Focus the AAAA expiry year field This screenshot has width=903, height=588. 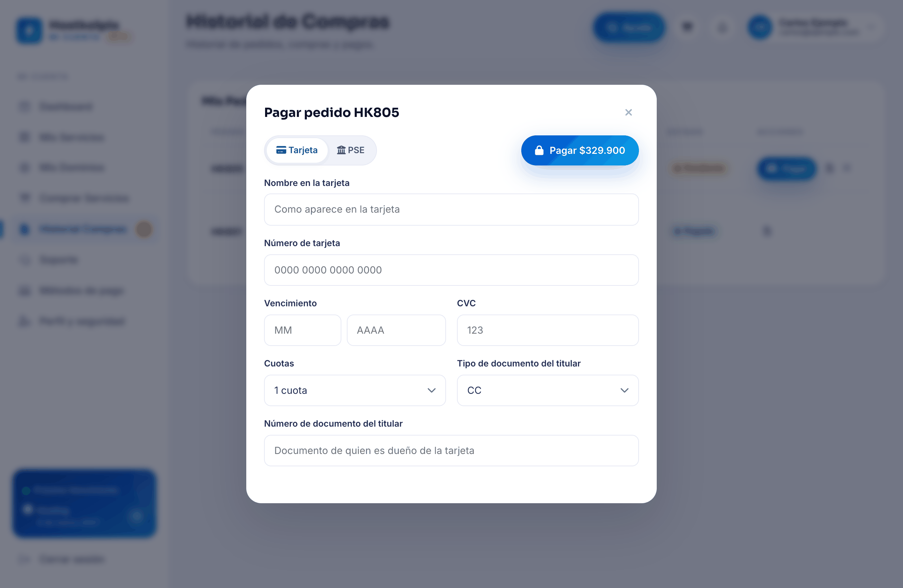click(x=396, y=330)
